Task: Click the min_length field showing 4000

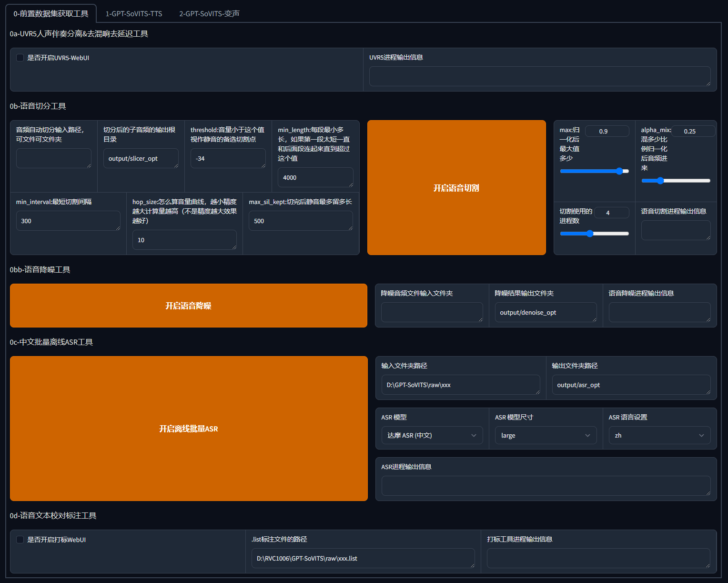Action: point(315,177)
